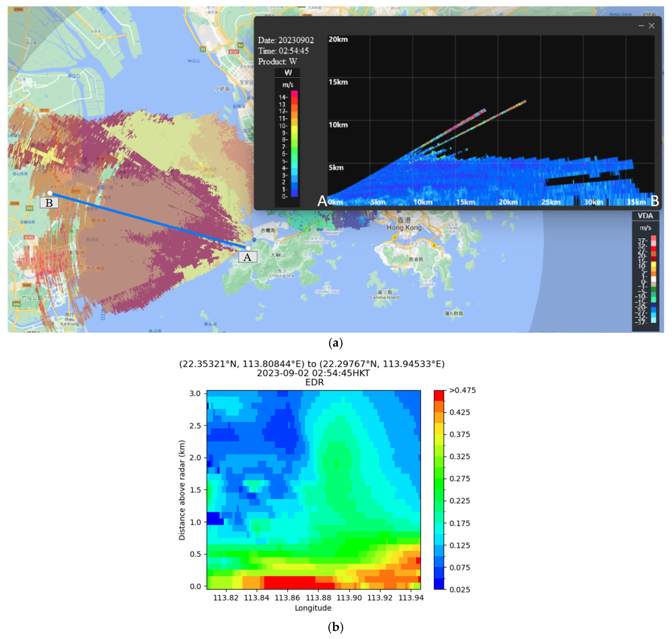Click the VDA legend header
The width and height of the screenshot is (672, 639).
coord(645,216)
